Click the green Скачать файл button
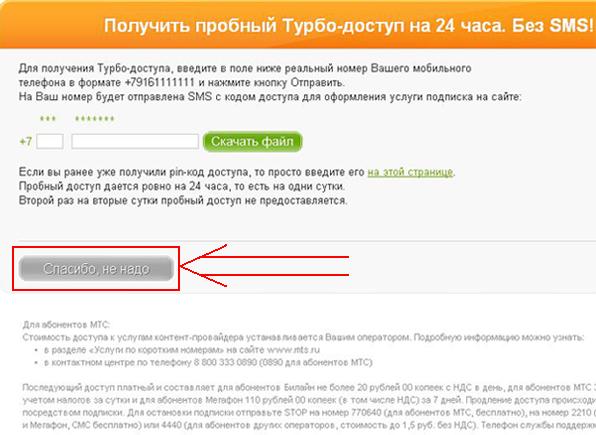 [252, 142]
